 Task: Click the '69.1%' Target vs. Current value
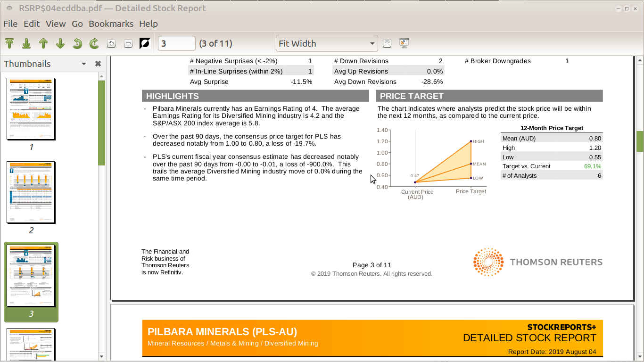tap(593, 166)
